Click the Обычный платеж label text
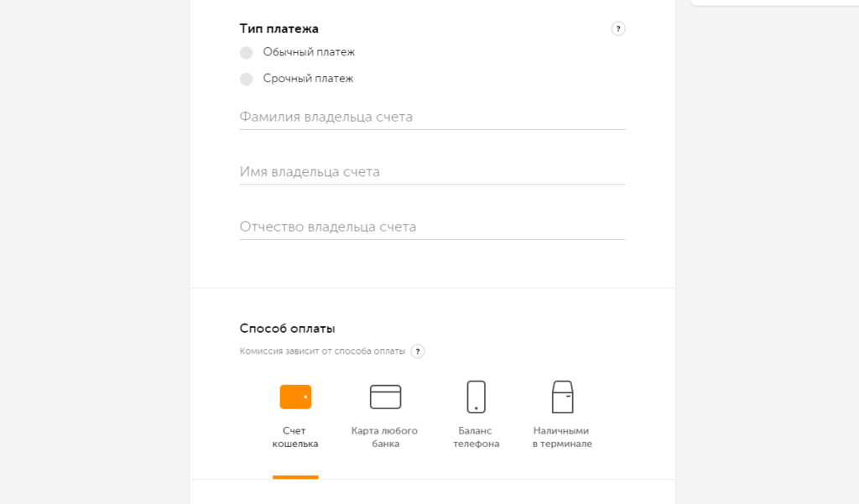The image size is (859, 504). [x=309, y=52]
